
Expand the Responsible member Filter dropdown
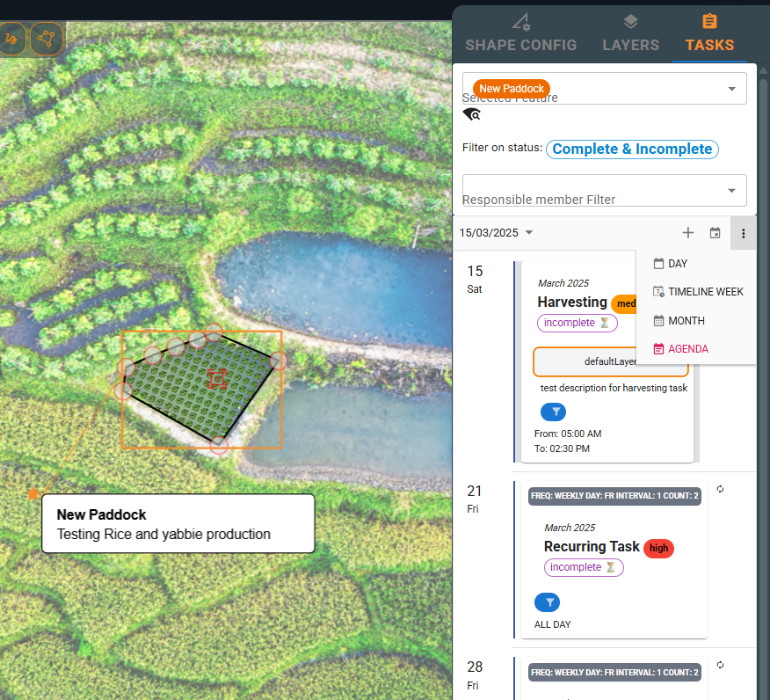(731, 191)
